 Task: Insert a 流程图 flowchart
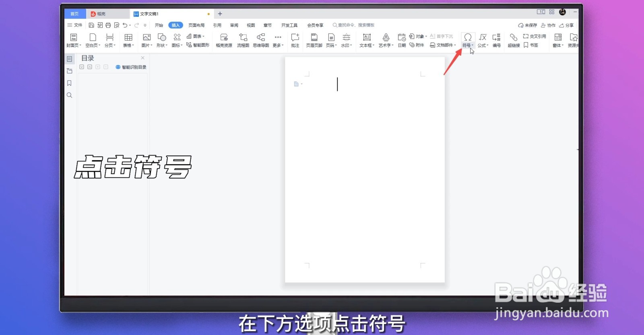tap(243, 40)
